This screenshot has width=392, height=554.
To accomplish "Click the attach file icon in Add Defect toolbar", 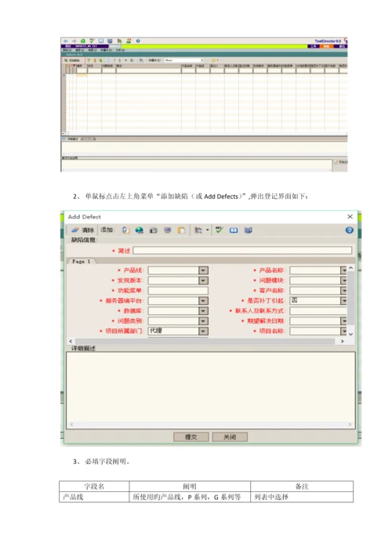I will pyautogui.click(x=126, y=230).
